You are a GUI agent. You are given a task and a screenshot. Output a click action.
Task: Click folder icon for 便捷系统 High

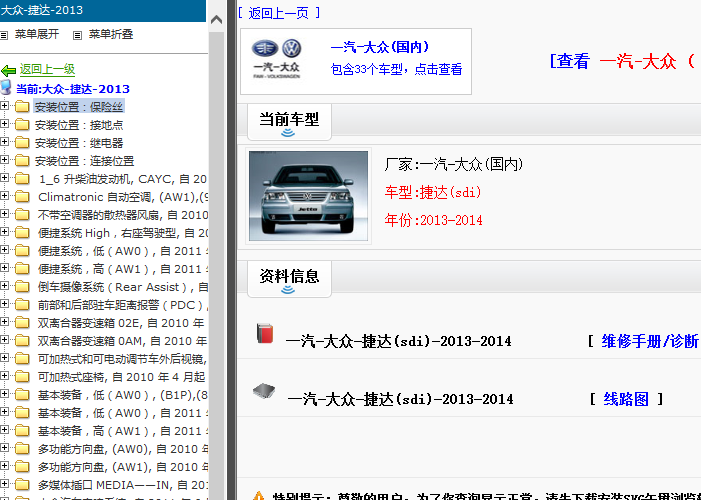(x=22, y=233)
